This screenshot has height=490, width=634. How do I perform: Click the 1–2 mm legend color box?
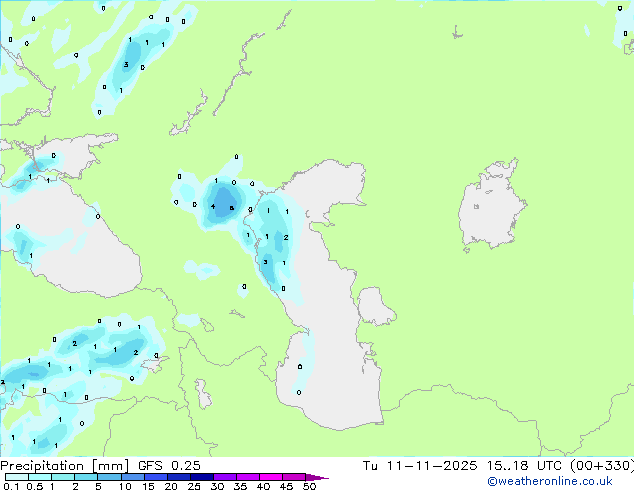63,477
